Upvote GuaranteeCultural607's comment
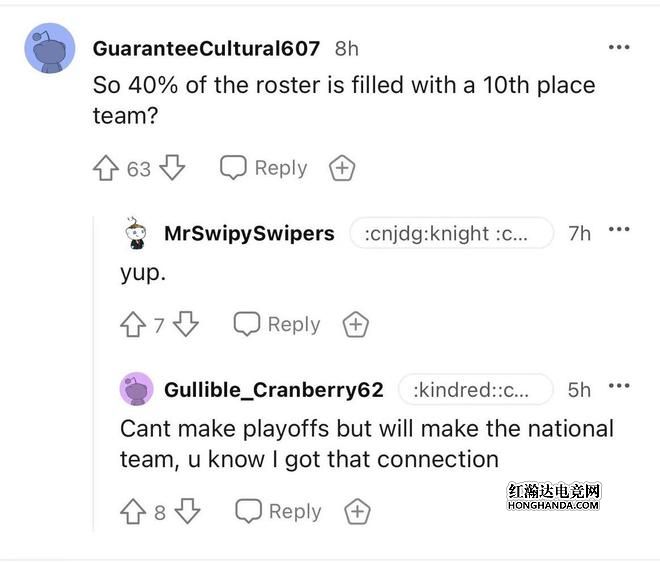Viewport: 660px width, 563px height. [x=106, y=169]
